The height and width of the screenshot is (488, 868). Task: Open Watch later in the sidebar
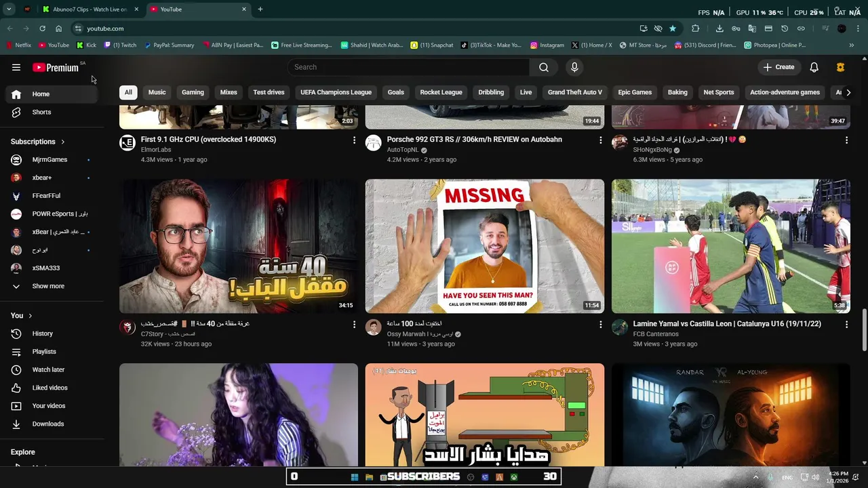52,369
